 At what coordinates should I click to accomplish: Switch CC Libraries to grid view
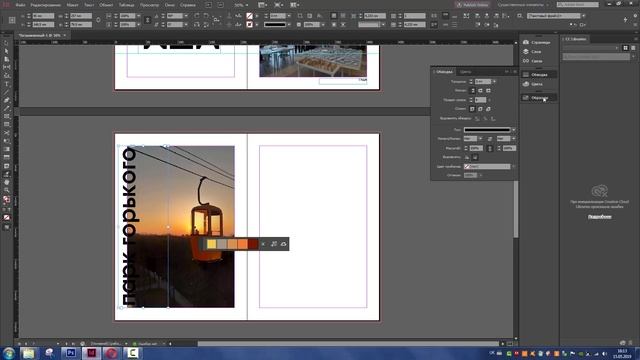(x=625, y=48)
